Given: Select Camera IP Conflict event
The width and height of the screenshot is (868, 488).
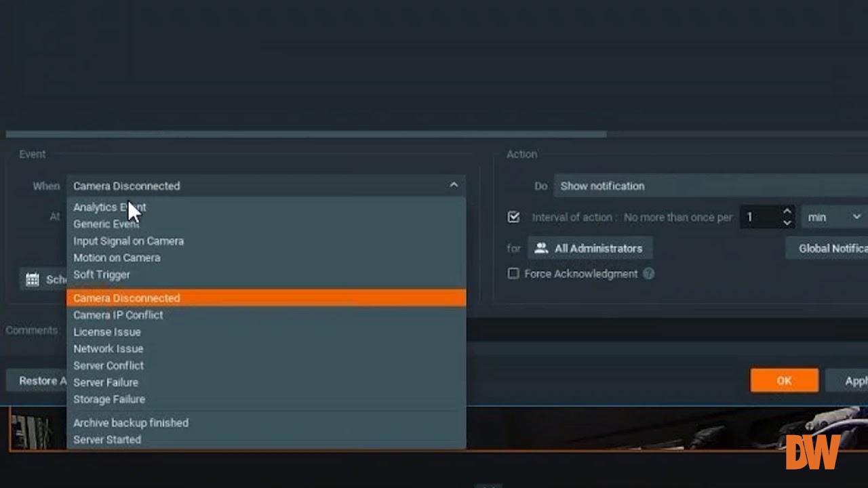Looking at the screenshot, I should click(266, 315).
